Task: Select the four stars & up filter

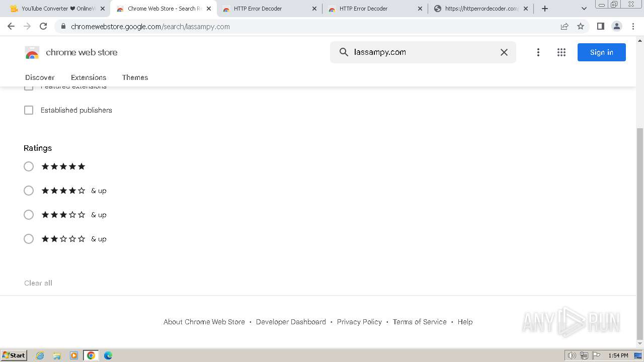Action: click(x=29, y=191)
